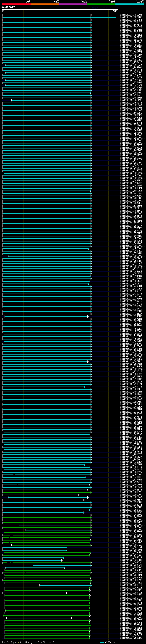Click hit label UniRef100_B9P9A1
Viewport: 146px width, 644px height.
point(131,80)
